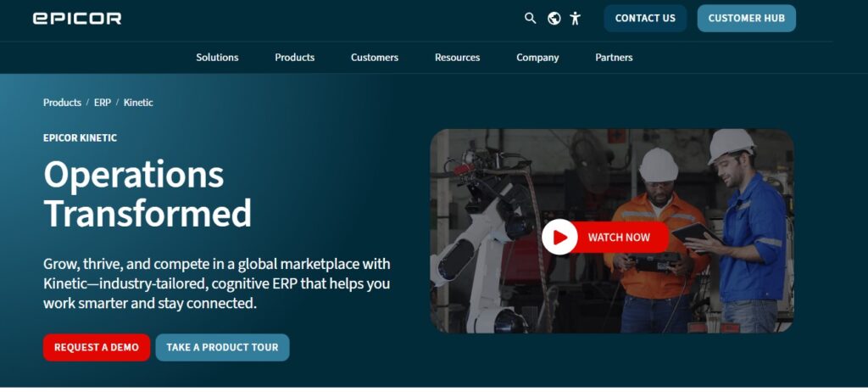Go to the Partners menu item
The image size is (868, 392).
[x=614, y=58]
